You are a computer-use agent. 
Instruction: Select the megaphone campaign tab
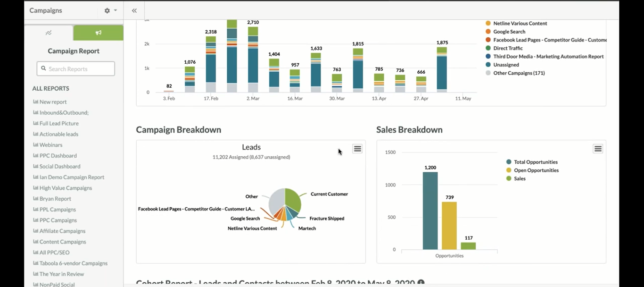click(98, 33)
